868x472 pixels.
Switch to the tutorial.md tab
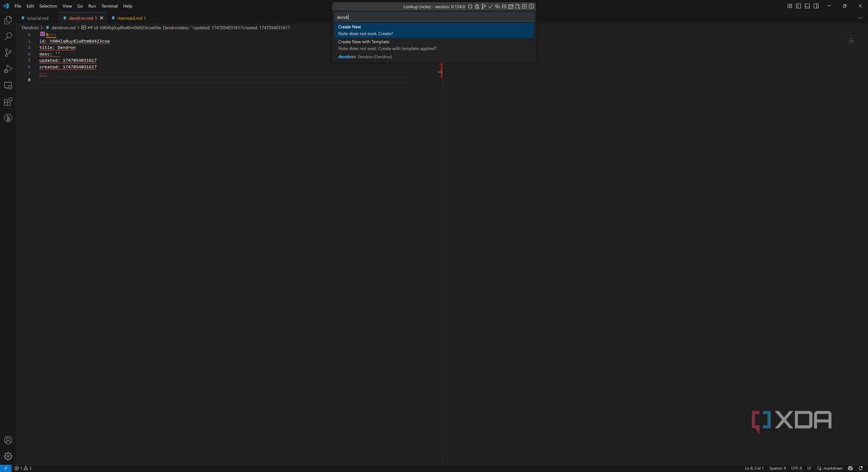(x=38, y=18)
